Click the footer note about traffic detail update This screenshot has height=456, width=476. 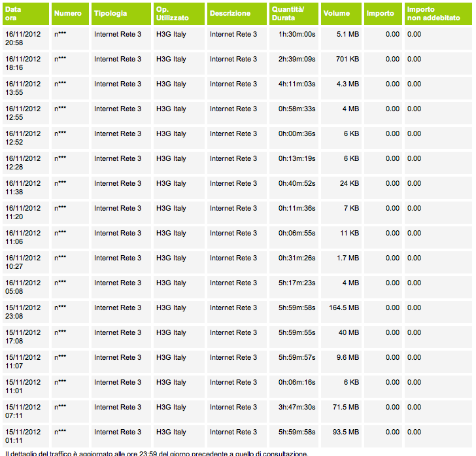tap(157, 453)
